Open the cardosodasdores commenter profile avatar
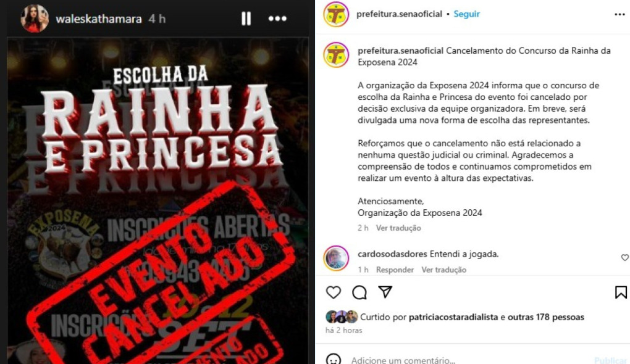Screen dimensions: 630x364 (336, 259)
